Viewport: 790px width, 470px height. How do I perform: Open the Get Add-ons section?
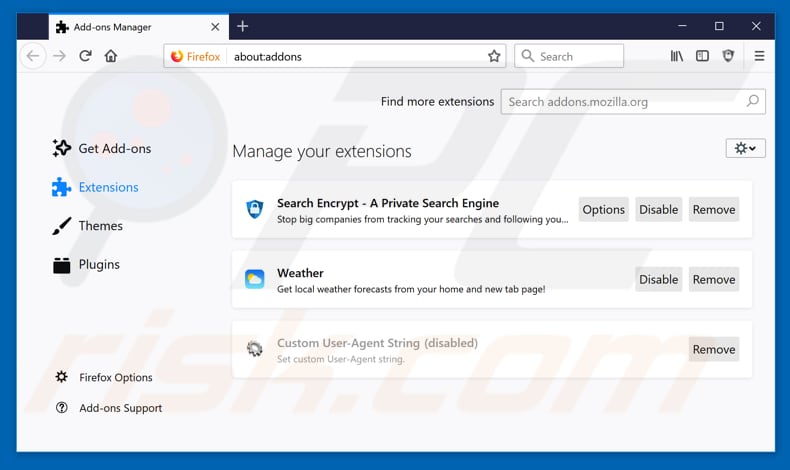tap(102, 148)
